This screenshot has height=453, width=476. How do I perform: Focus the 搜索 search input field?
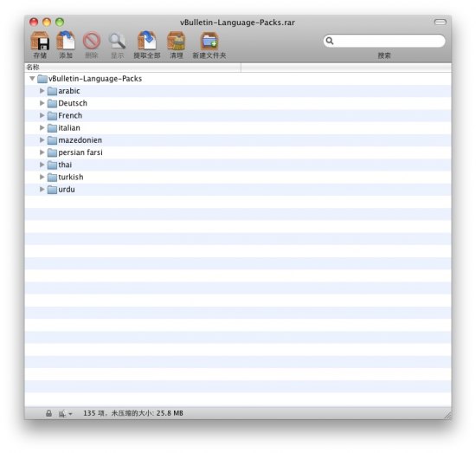click(x=384, y=41)
